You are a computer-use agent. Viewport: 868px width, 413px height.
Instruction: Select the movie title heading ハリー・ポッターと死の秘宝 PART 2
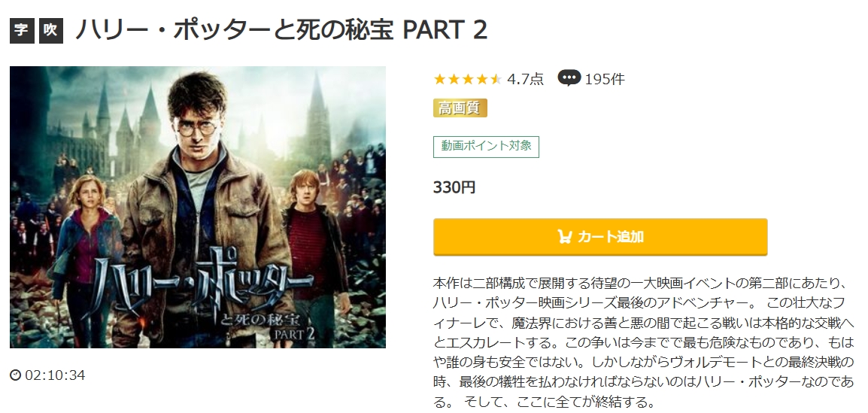click(x=281, y=31)
